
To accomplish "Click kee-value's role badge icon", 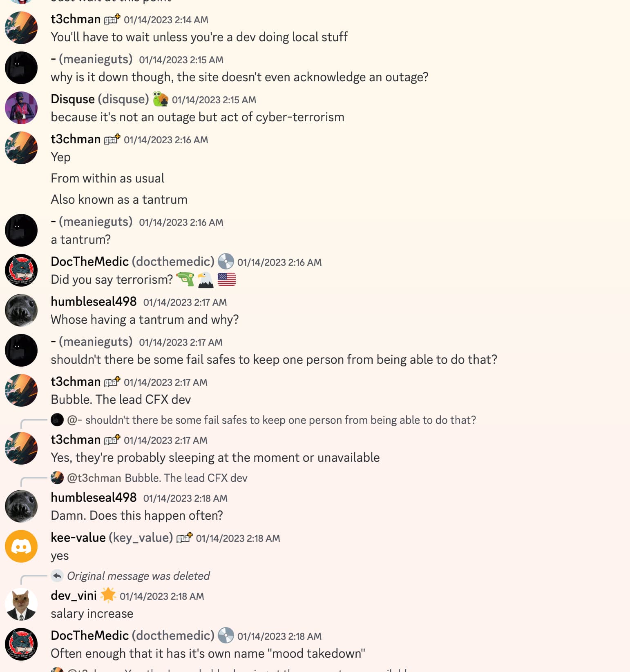I will pos(184,538).
